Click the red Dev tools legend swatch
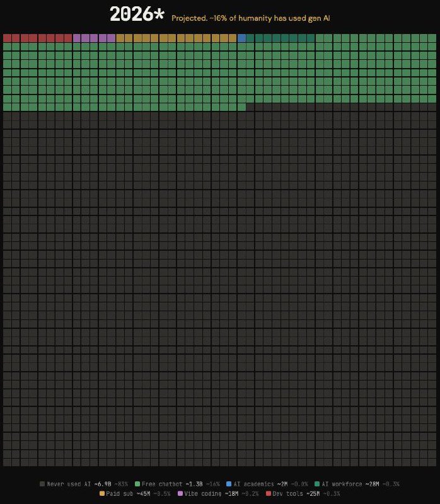440x504 pixels. click(269, 493)
